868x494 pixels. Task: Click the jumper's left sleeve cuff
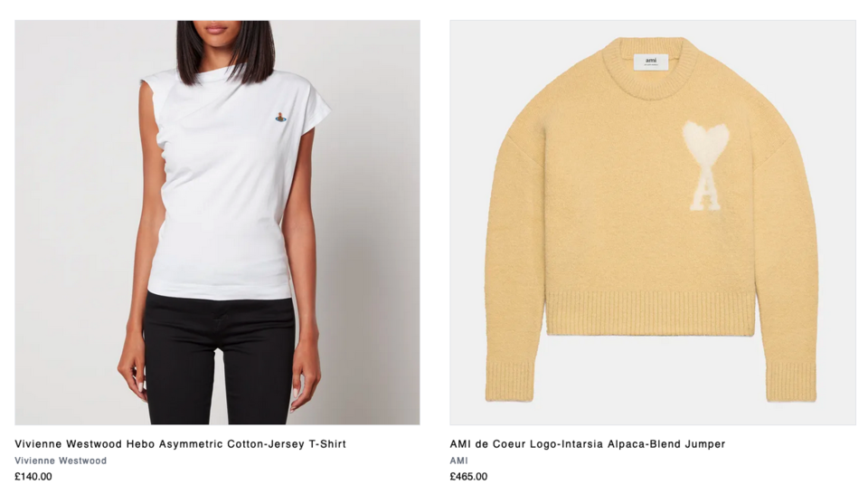pyautogui.click(x=509, y=382)
